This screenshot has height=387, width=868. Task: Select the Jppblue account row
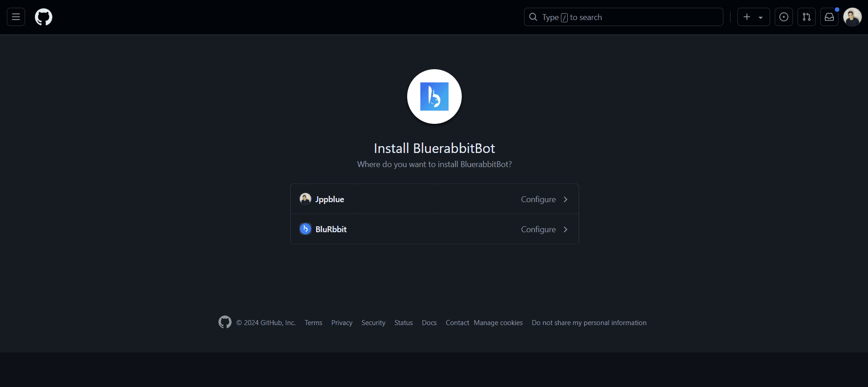click(x=434, y=199)
